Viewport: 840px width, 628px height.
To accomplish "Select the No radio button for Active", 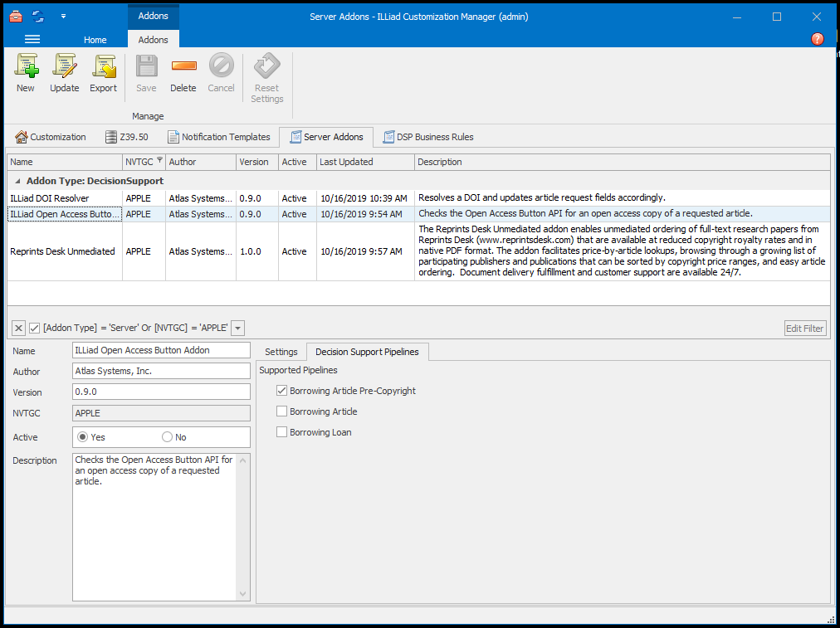I will (168, 437).
